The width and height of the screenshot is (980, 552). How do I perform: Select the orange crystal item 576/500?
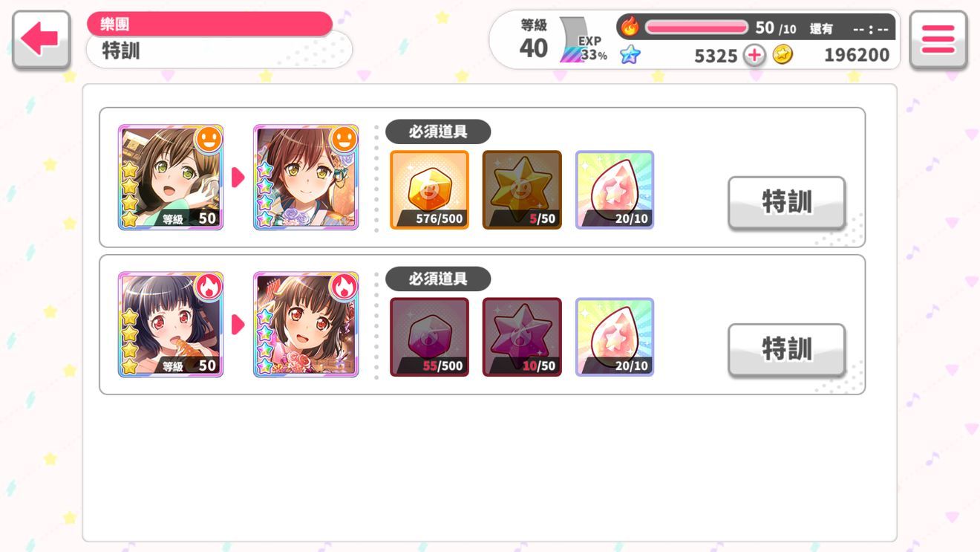(x=429, y=189)
